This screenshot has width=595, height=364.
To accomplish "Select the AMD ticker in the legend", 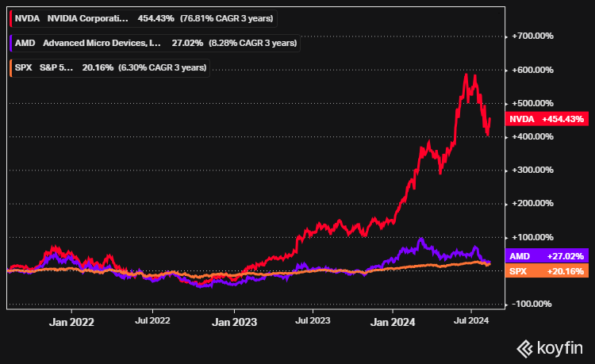I will point(25,44).
